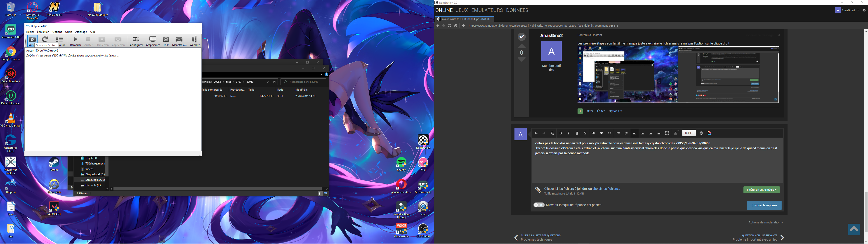Expand the ribbon chevron in explorer window
This screenshot has height=244, width=868.
point(321,75)
